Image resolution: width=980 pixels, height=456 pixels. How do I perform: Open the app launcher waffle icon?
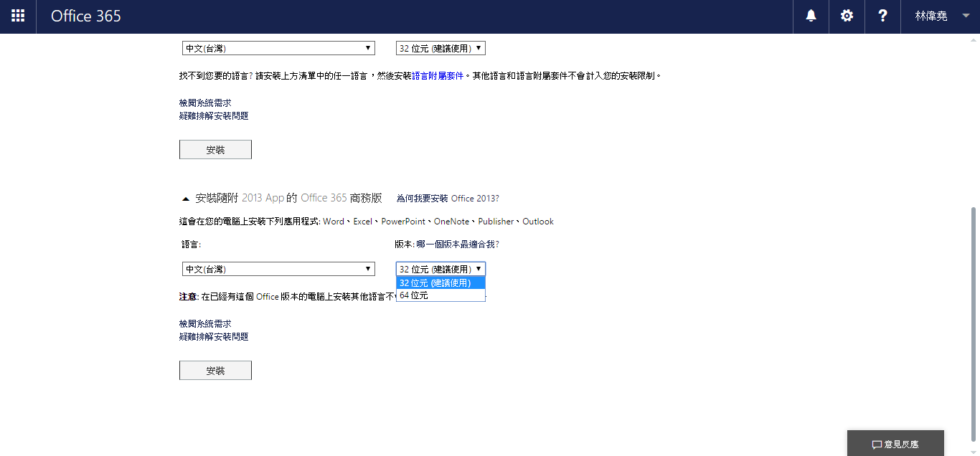(x=18, y=16)
